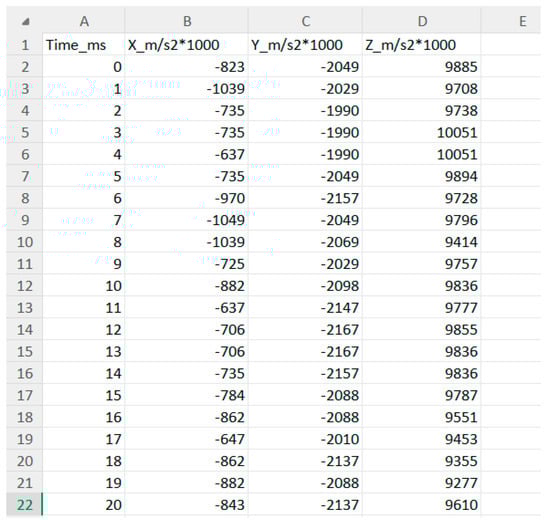
Task: Select cell containing 9277
Action: click(422, 483)
